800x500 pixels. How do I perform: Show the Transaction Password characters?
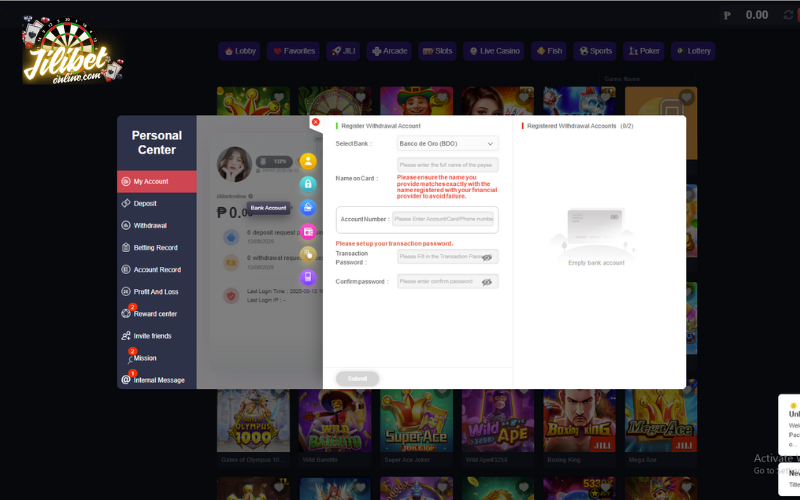tap(487, 257)
